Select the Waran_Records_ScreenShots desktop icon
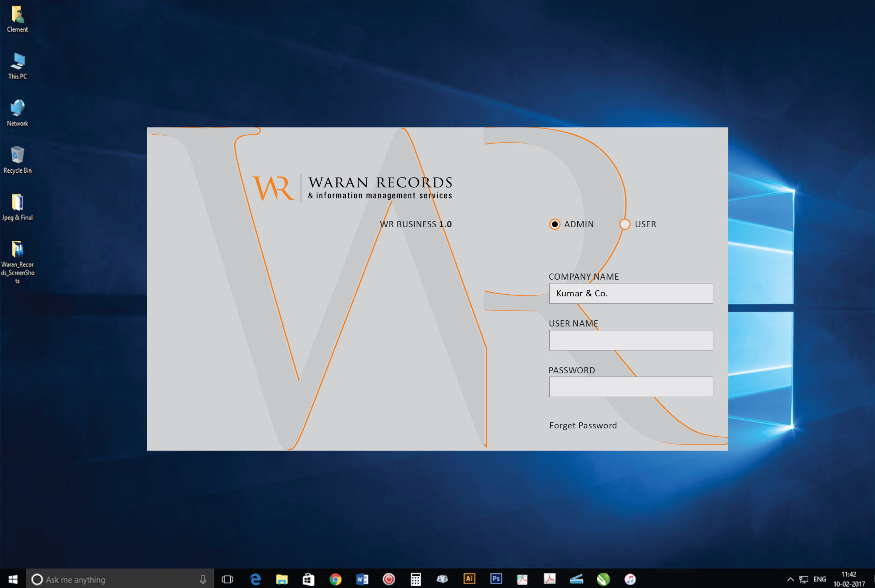The image size is (875, 588). pyautogui.click(x=17, y=262)
